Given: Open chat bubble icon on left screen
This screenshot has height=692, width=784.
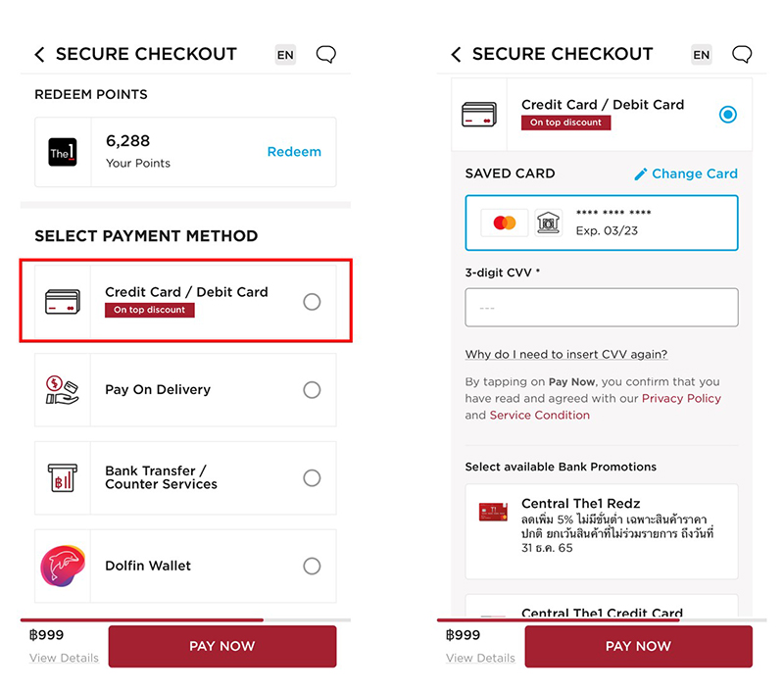Looking at the screenshot, I should pyautogui.click(x=326, y=54).
